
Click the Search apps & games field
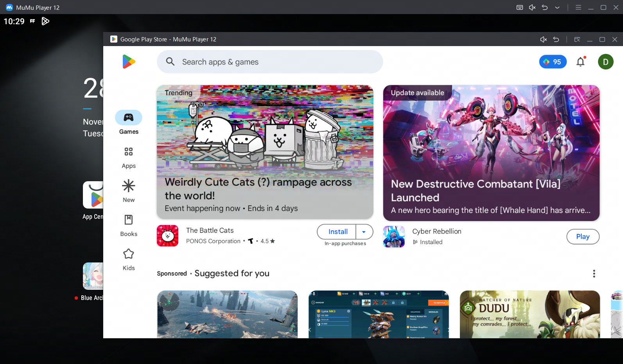270,62
